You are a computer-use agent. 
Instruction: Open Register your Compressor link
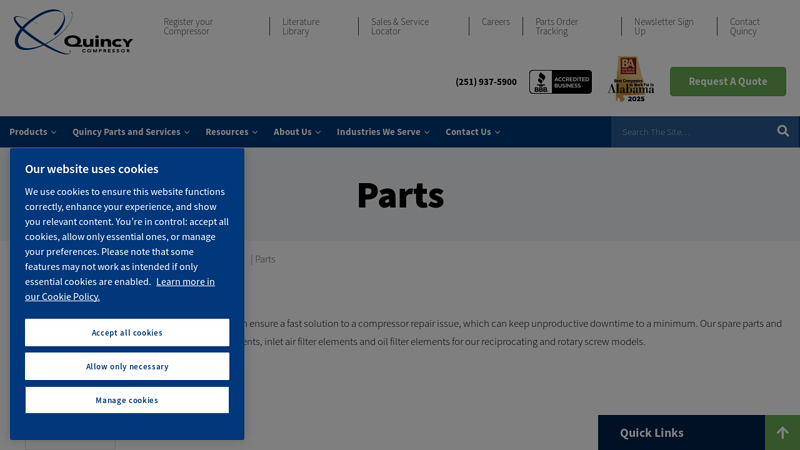[188, 27]
